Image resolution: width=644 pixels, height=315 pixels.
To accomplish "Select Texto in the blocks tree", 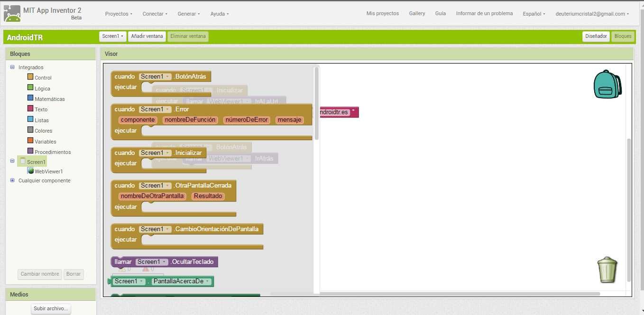I will pos(41,109).
